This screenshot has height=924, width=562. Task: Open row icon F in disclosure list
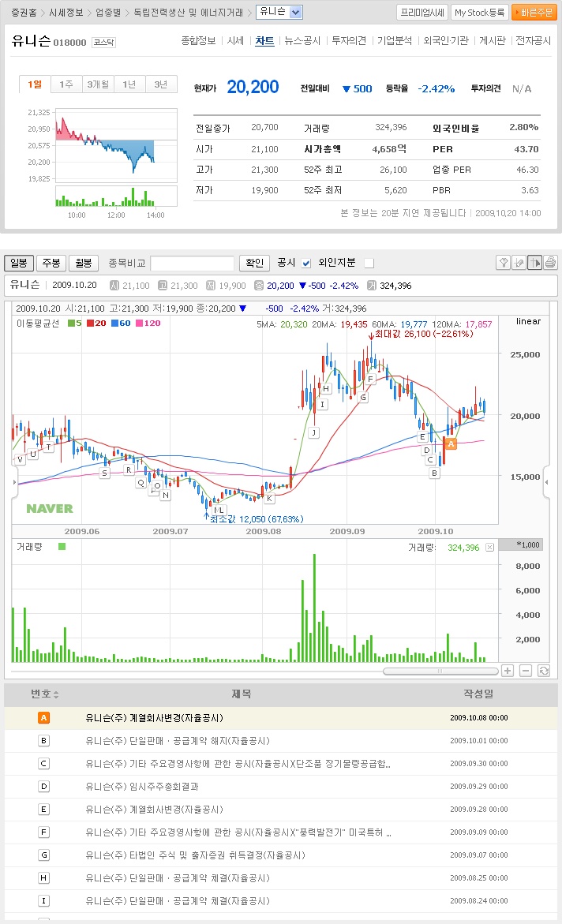pos(43,832)
